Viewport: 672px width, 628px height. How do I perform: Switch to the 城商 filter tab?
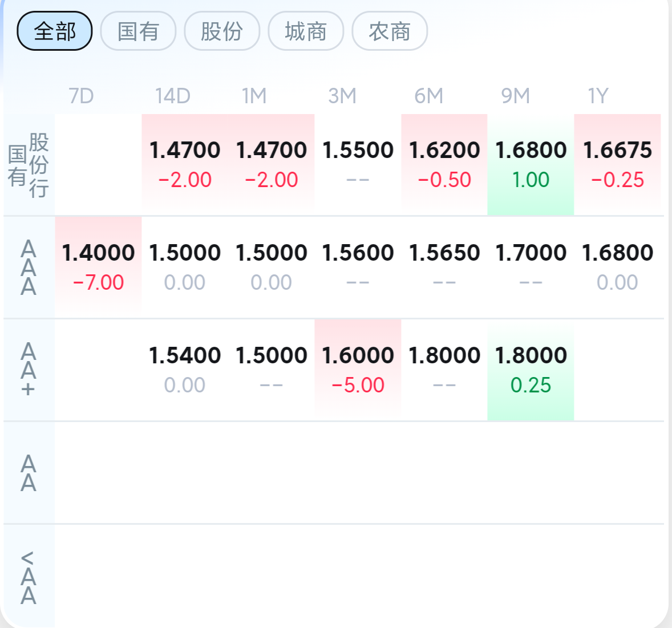[x=306, y=31]
